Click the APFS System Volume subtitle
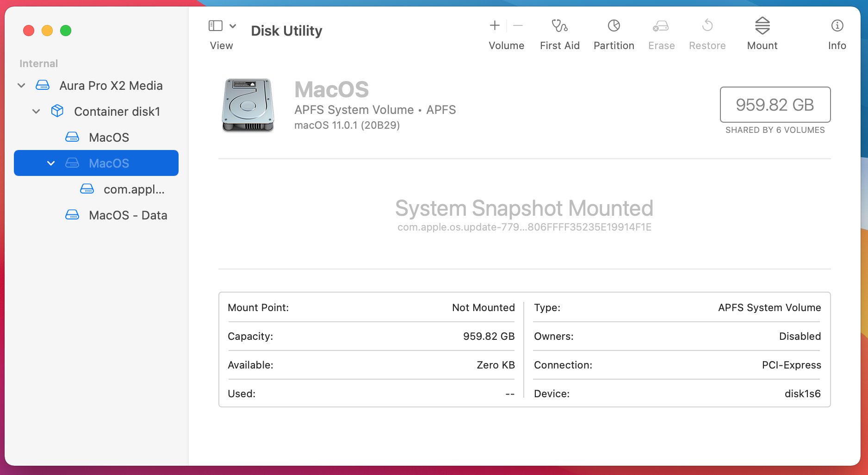 tap(375, 110)
